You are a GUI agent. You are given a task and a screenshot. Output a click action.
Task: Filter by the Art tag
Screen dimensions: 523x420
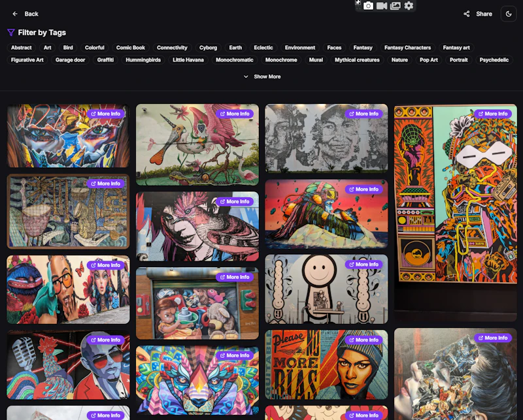[47, 48]
